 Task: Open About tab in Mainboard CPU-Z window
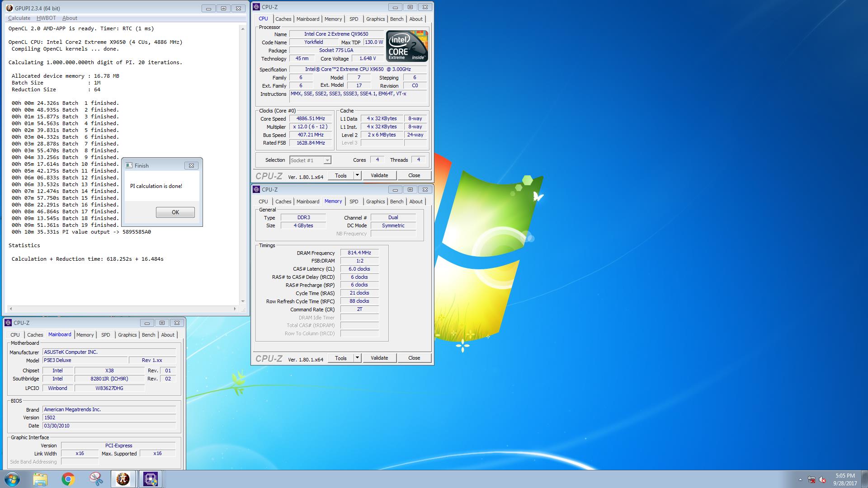point(168,335)
